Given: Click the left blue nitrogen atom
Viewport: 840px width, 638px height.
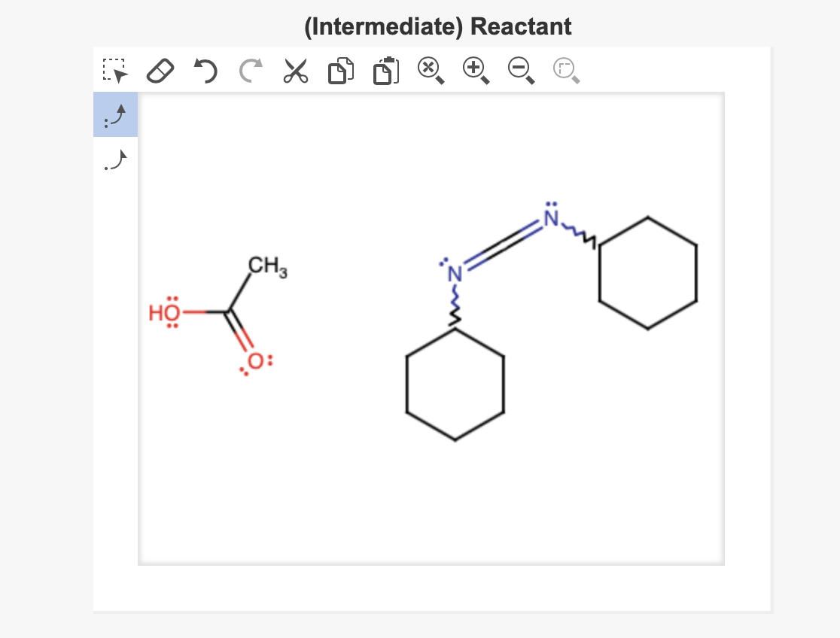Looking at the screenshot, I should (x=454, y=275).
